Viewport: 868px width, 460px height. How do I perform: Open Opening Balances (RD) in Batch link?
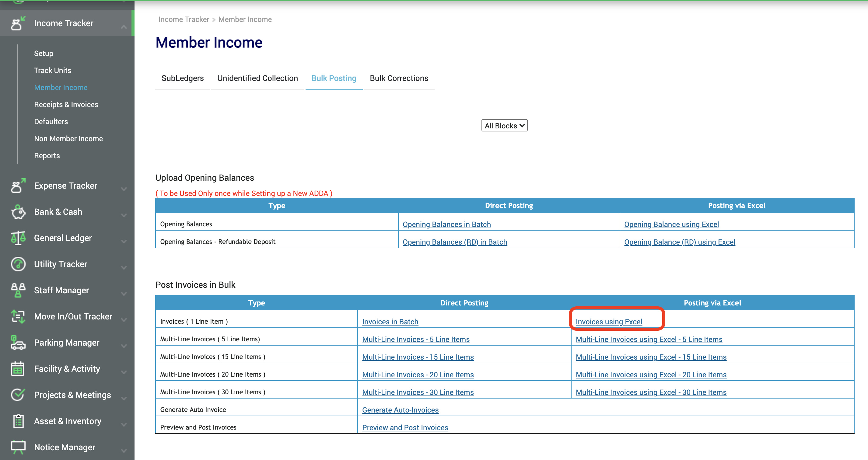click(x=455, y=242)
